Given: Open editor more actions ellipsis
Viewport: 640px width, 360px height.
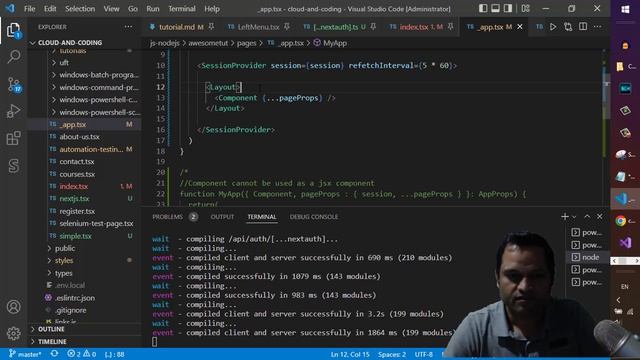Looking at the screenshot, I should [x=598, y=27].
